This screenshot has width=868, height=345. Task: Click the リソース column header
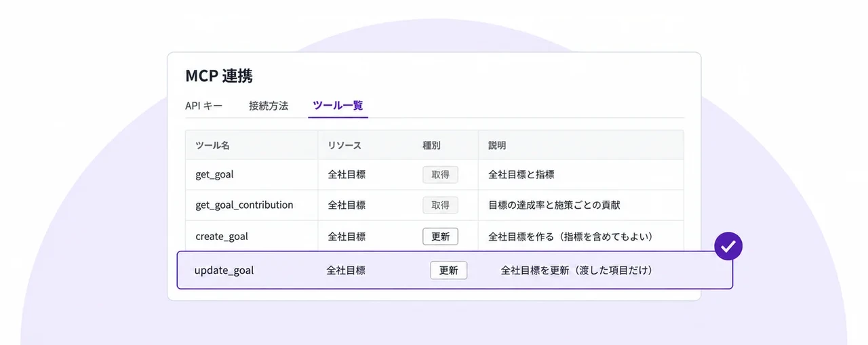344,145
